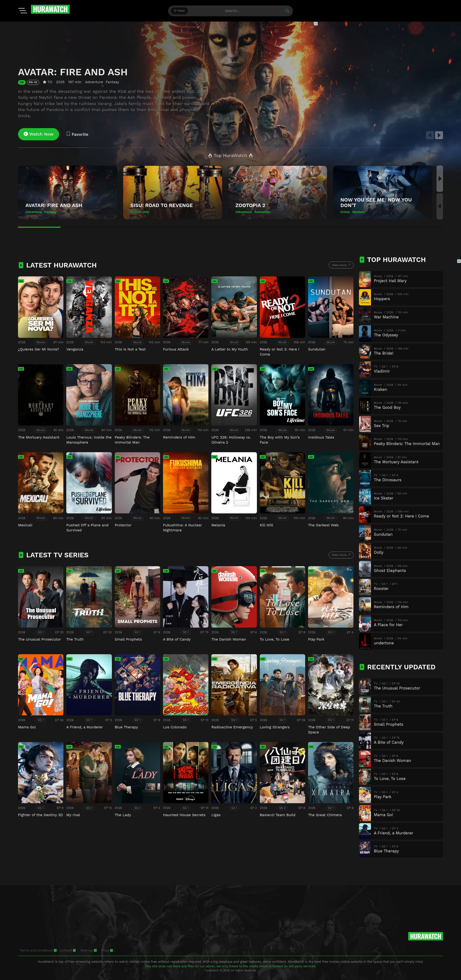This screenshot has width=461, height=980.
Task: Click the HURAWATCH logo in header
Action: (50, 10)
